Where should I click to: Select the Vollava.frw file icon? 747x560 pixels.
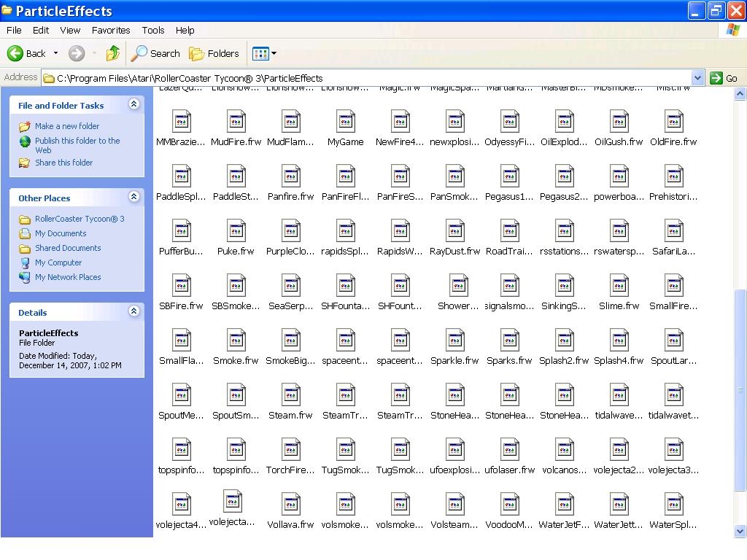(290, 505)
